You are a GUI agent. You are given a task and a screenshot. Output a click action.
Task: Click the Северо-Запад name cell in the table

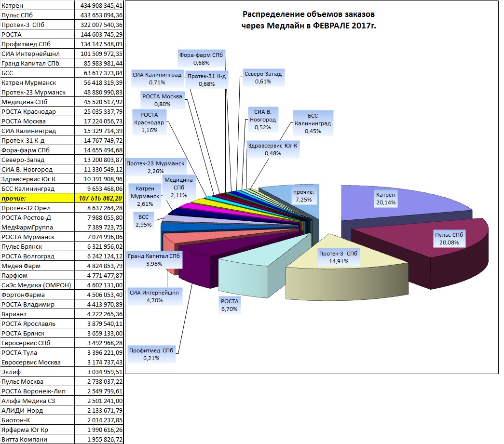tap(37, 160)
